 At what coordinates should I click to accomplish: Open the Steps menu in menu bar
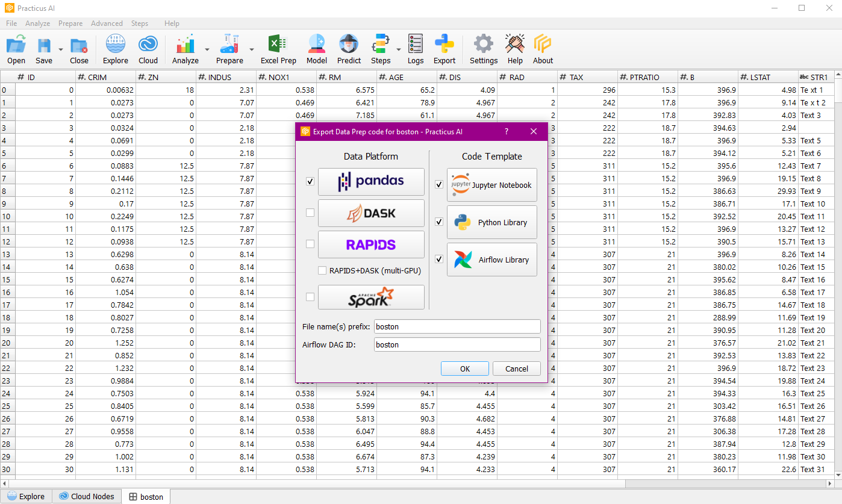point(140,23)
